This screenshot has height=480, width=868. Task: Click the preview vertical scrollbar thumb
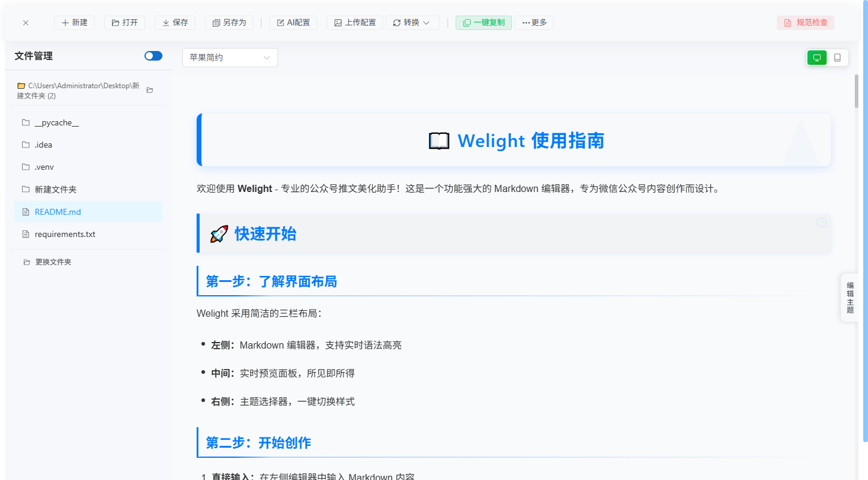857,91
